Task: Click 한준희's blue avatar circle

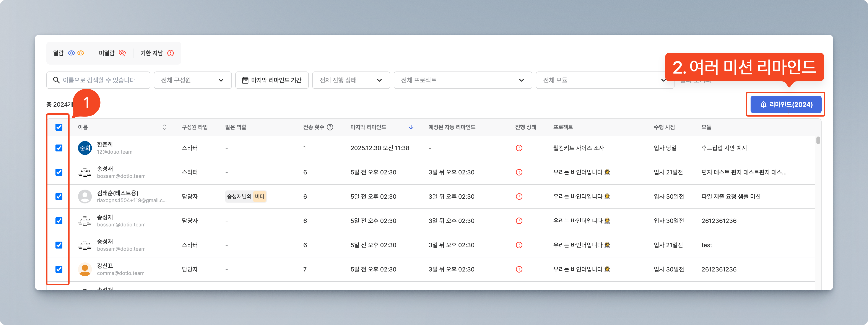Action: pyautogui.click(x=85, y=148)
